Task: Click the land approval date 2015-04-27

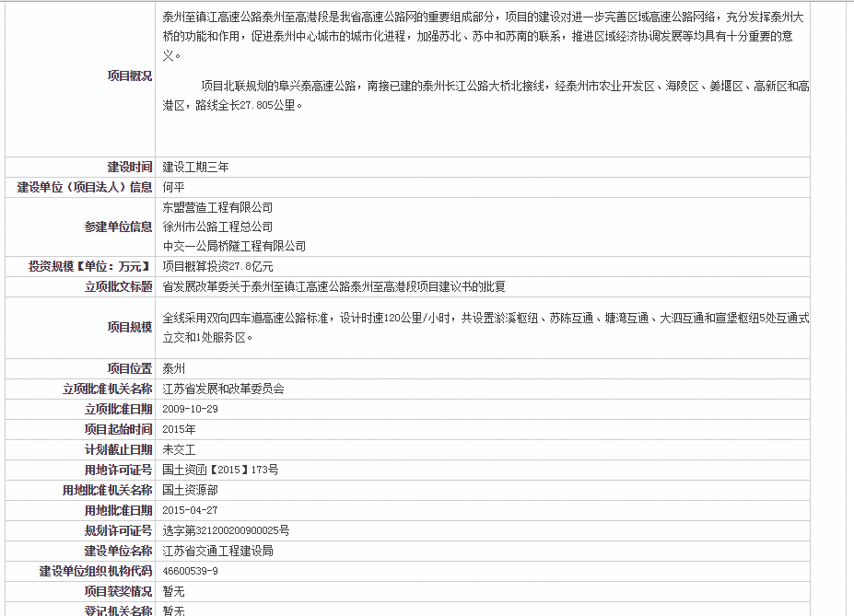Action: click(190, 510)
